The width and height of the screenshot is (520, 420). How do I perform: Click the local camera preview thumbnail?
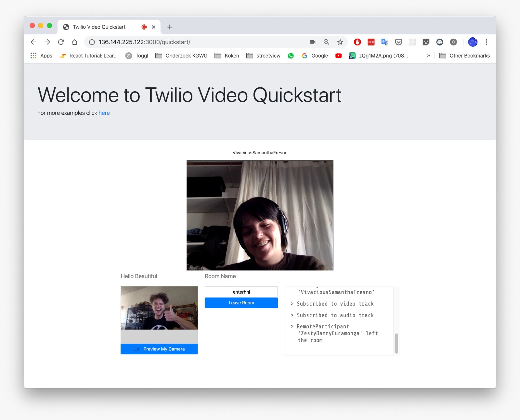159,308
